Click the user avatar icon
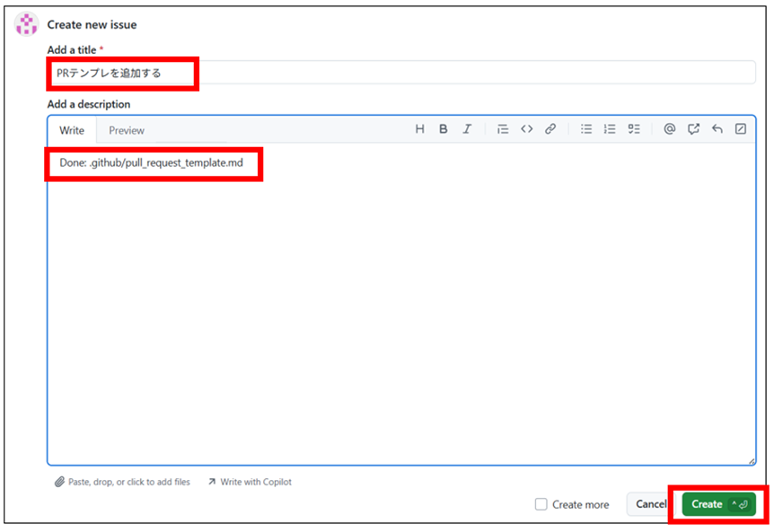The height and width of the screenshot is (532, 774). point(26,24)
